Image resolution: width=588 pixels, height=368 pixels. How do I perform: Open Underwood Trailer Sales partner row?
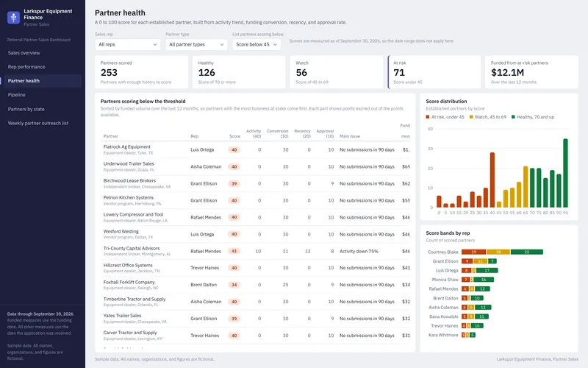tap(255, 166)
